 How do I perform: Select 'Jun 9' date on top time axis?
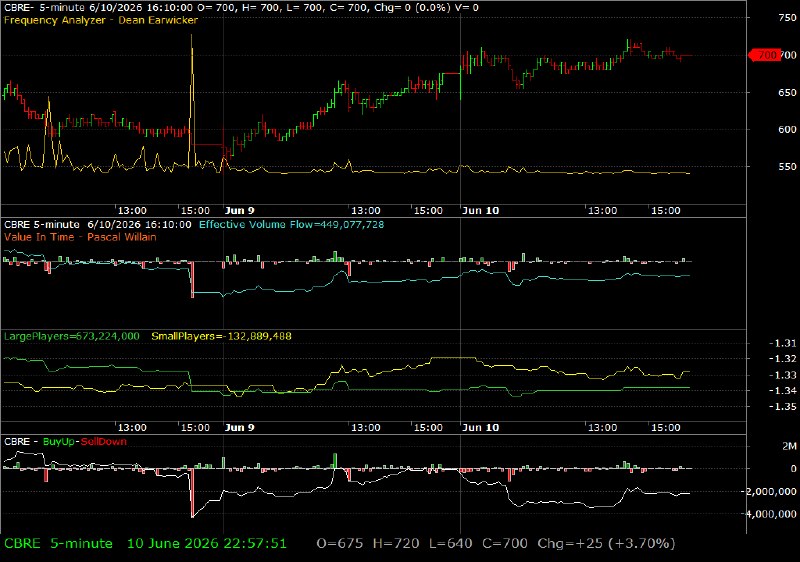point(239,211)
